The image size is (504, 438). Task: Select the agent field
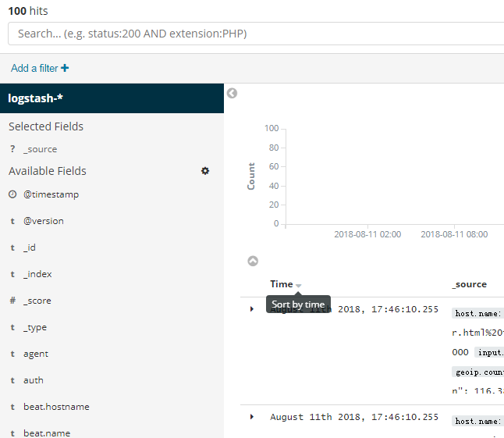[x=36, y=354]
